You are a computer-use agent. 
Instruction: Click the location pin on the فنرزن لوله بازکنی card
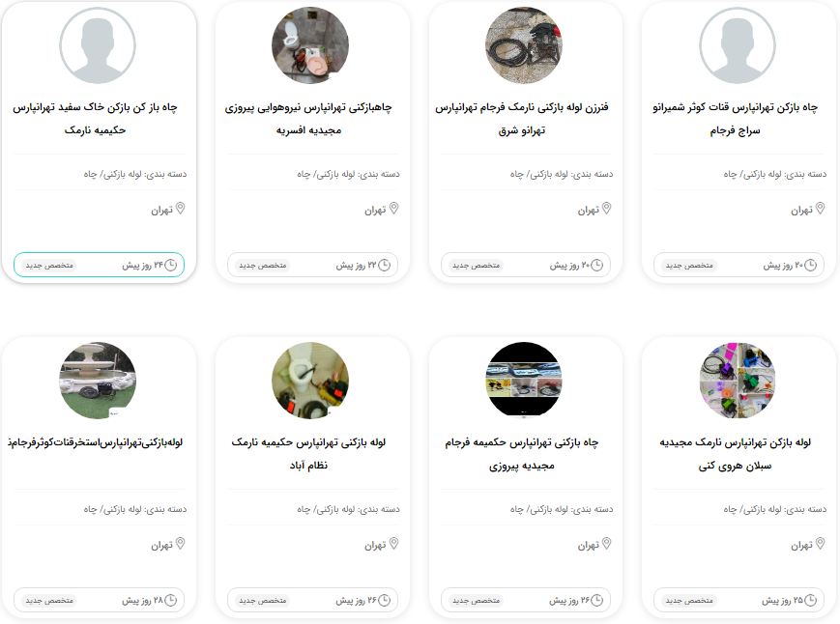pos(606,209)
